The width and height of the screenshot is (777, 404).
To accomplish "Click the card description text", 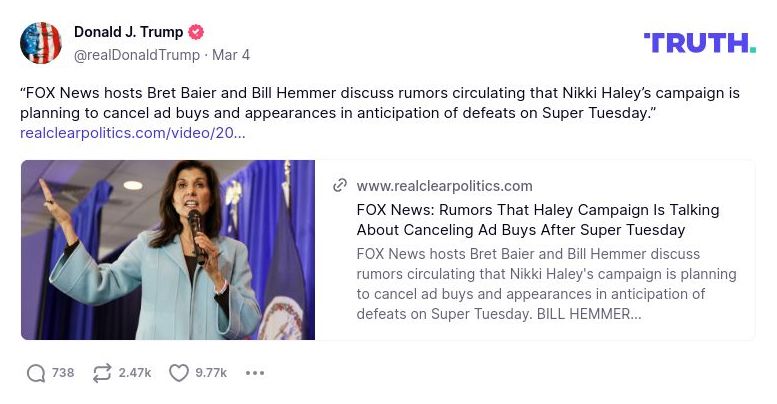I will pos(545,283).
